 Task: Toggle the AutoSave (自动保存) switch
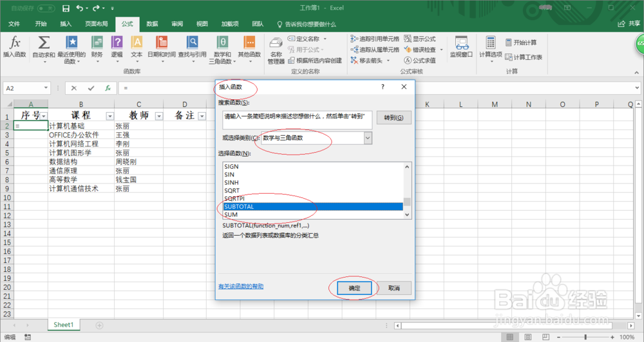(46, 8)
